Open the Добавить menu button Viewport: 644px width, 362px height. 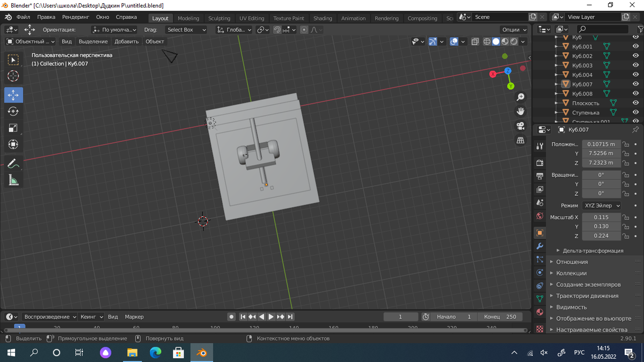(x=126, y=41)
